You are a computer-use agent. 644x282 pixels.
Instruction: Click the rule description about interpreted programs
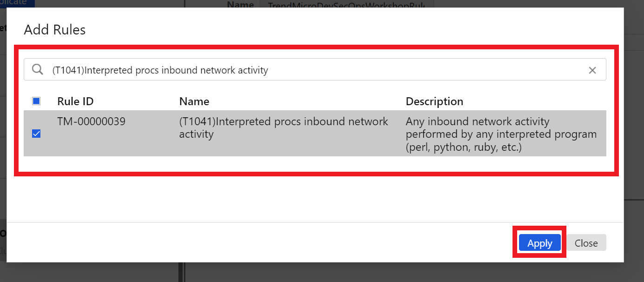point(501,134)
